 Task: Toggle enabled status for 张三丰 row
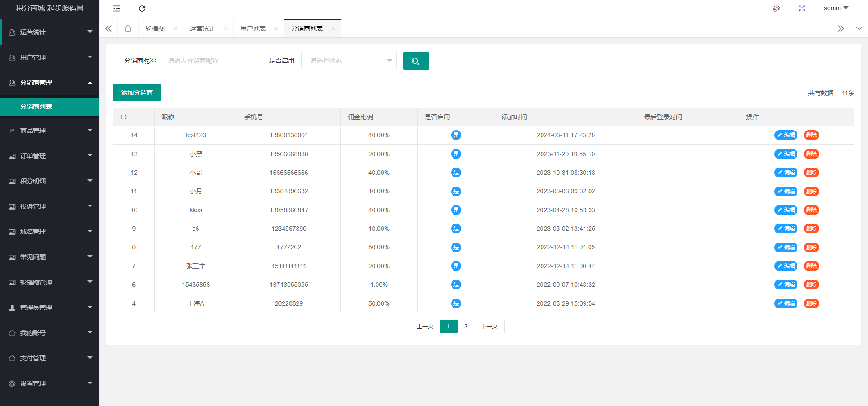click(x=456, y=266)
